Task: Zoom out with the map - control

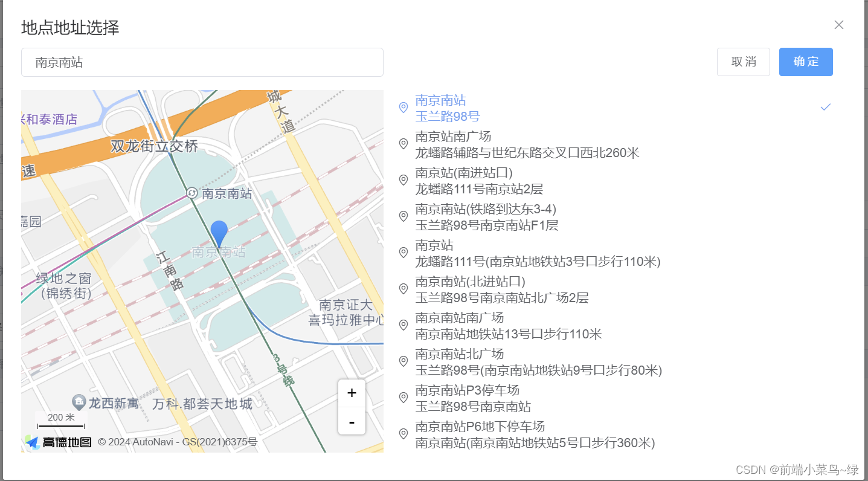Action: (x=352, y=422)
